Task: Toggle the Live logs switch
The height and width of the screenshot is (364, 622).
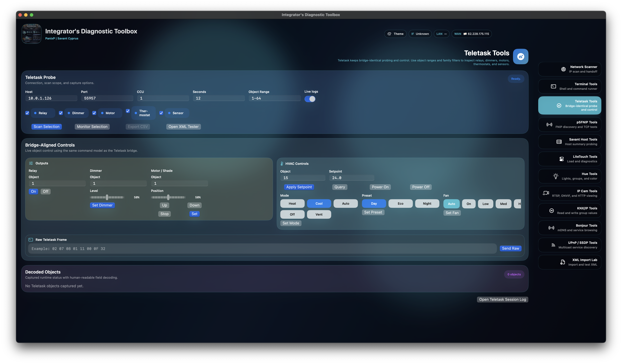Action: click(x=310, y=99)
